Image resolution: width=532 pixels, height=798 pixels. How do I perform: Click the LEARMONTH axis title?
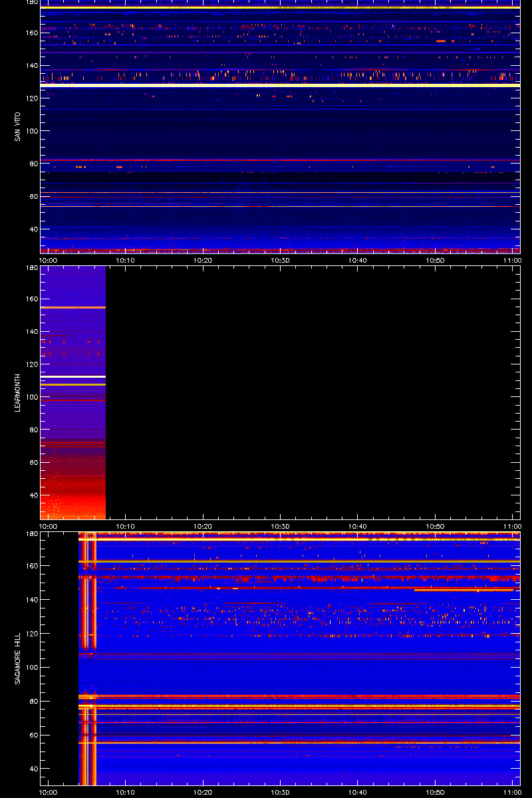pyautogui.click(x=17, y=392)
